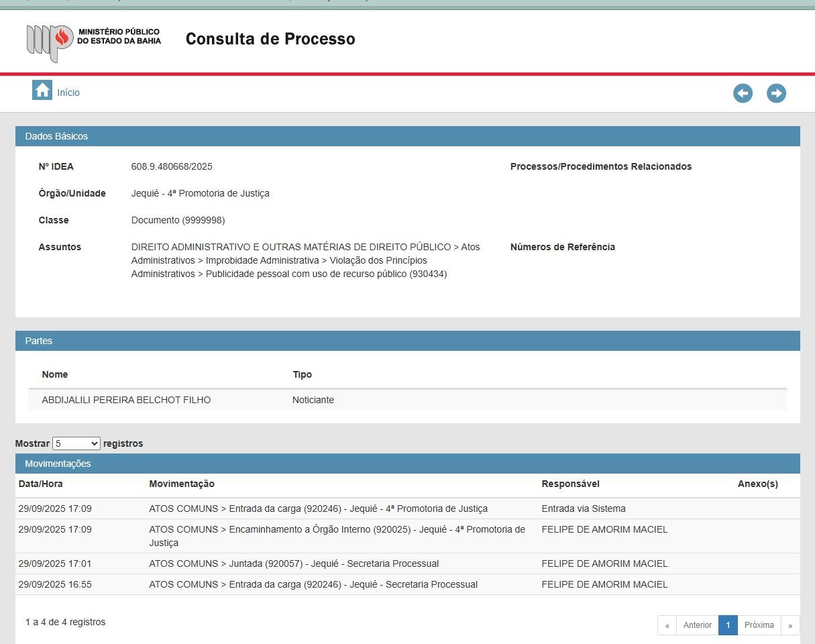Go to last page with » button
The image size is (815, 644).
click(790, 625)
